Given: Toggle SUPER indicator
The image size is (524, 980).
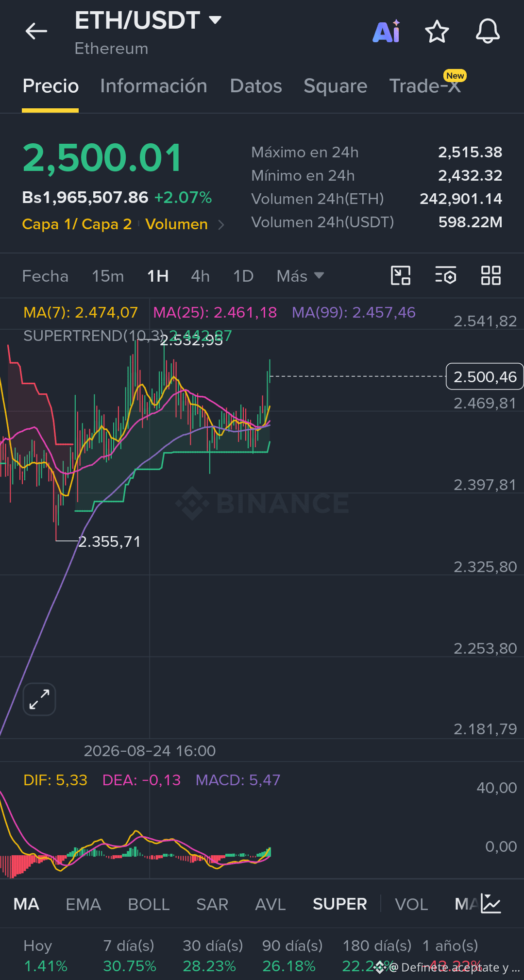Looking at the screenshot, I should [340, 904].
